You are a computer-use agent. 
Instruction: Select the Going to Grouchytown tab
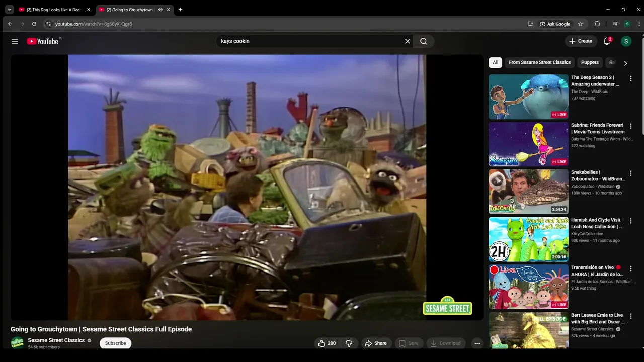point(134,10)
